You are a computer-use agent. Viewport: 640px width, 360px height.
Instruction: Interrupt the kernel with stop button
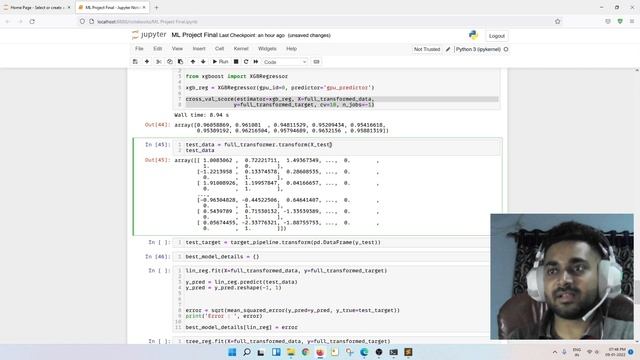(x=236, y=62)
